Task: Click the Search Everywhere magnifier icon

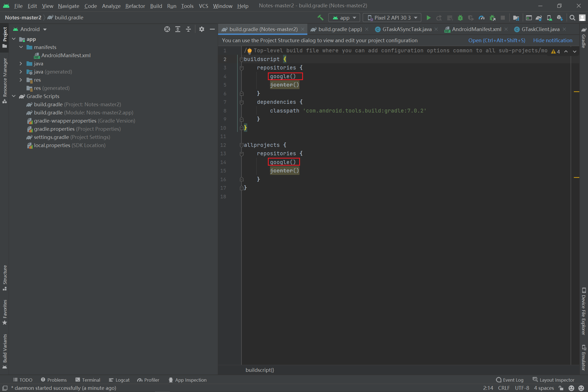Action: 572,18
